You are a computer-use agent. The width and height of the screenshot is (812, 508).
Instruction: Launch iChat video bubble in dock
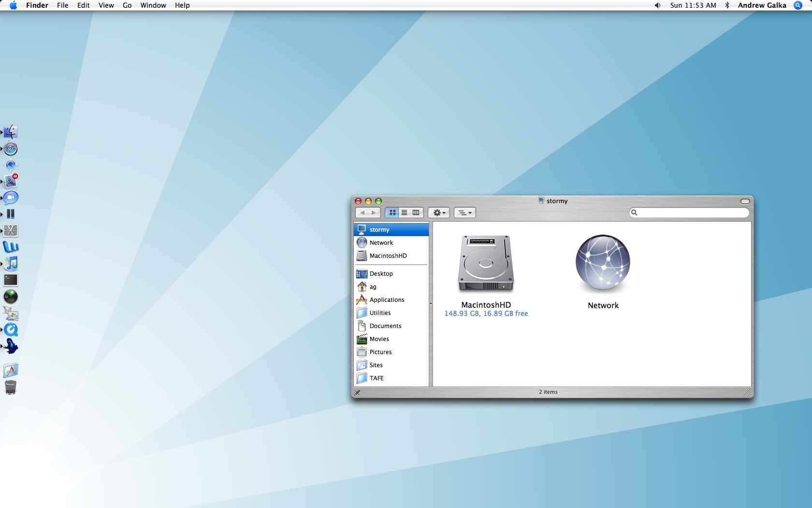pos(11,198)
